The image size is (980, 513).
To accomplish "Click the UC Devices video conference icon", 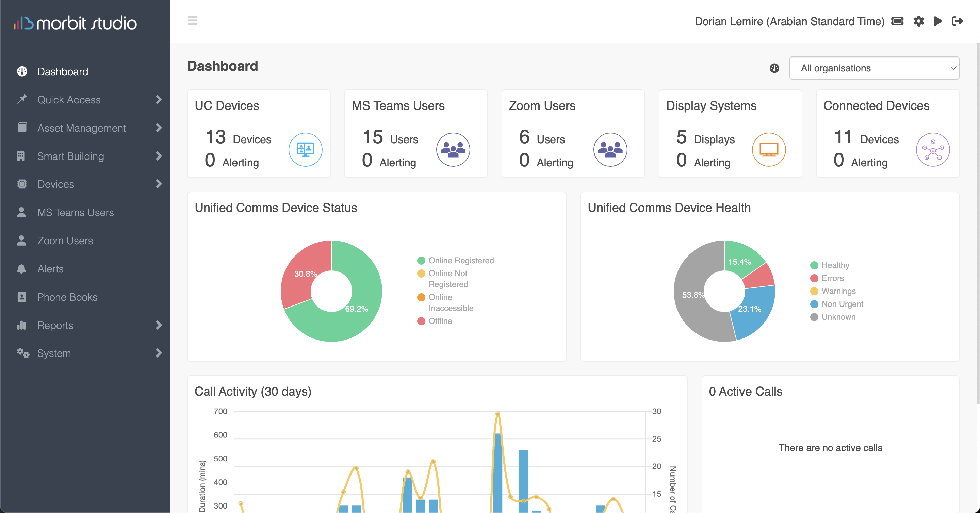I will [x=306, y=149].
